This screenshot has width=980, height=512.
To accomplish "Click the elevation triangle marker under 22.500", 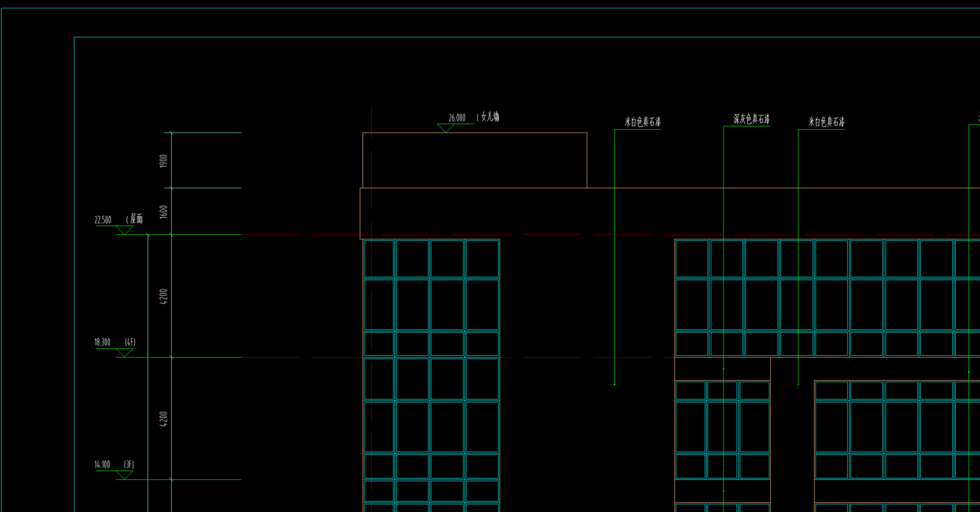I will (x=125, y=230).
